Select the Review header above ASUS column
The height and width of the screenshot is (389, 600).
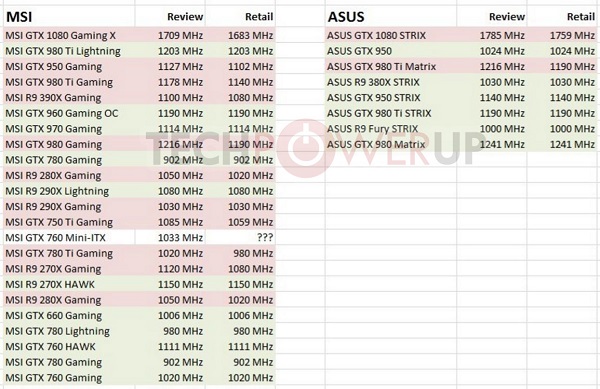492,16
